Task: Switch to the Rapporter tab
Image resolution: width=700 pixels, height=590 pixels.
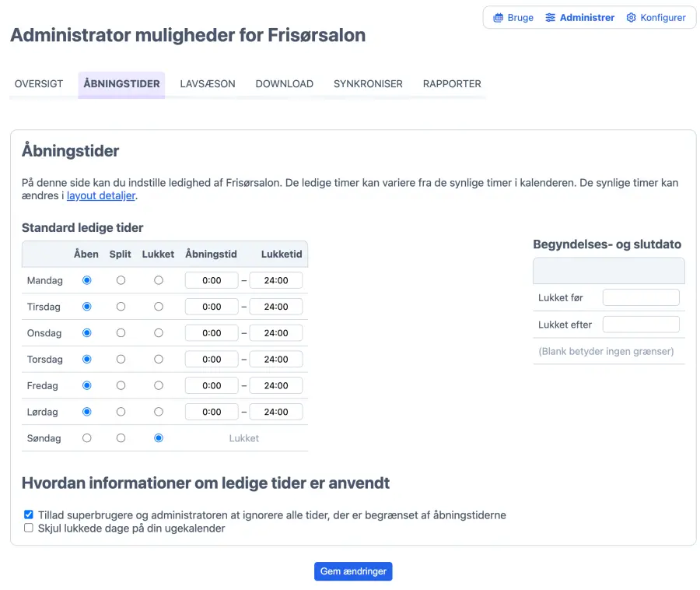Action: click(x=452, y=84)
